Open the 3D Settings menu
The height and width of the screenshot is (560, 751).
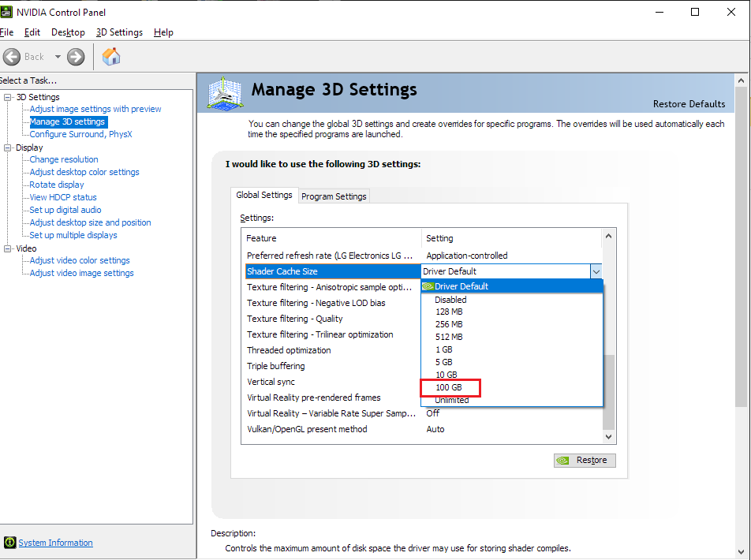119,32
